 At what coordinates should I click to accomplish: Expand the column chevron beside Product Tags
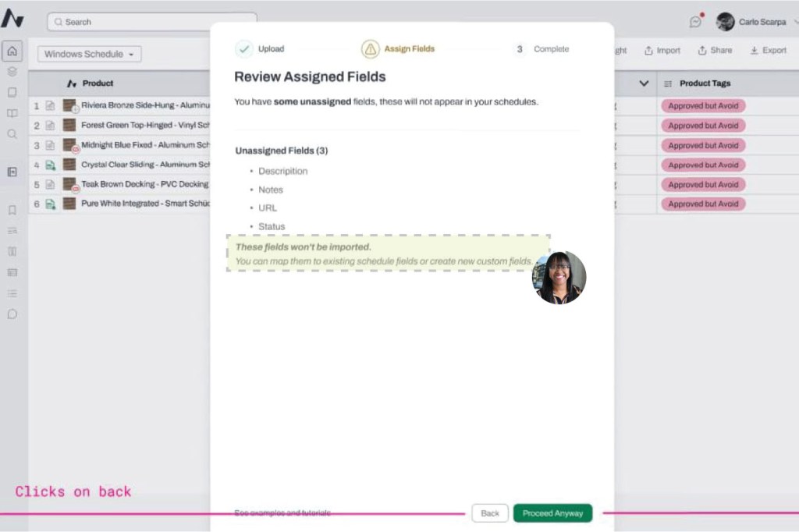pyautogui.click(x=644, y=83)
